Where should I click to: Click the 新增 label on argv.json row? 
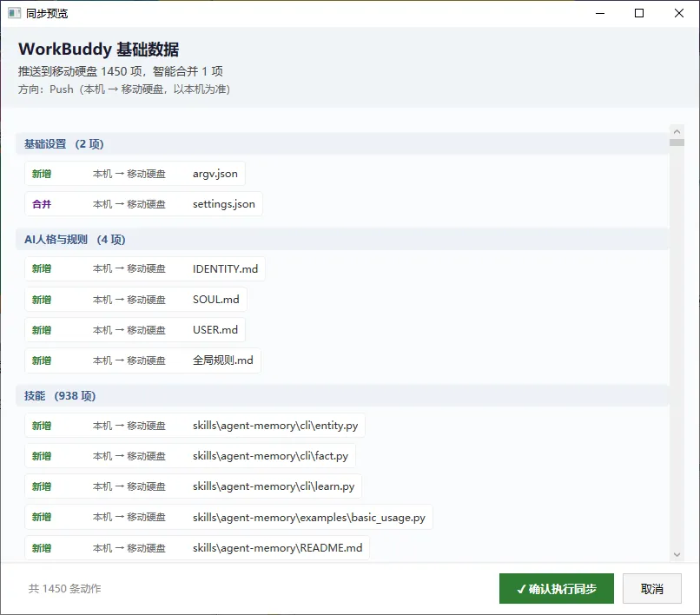point(42,174)
